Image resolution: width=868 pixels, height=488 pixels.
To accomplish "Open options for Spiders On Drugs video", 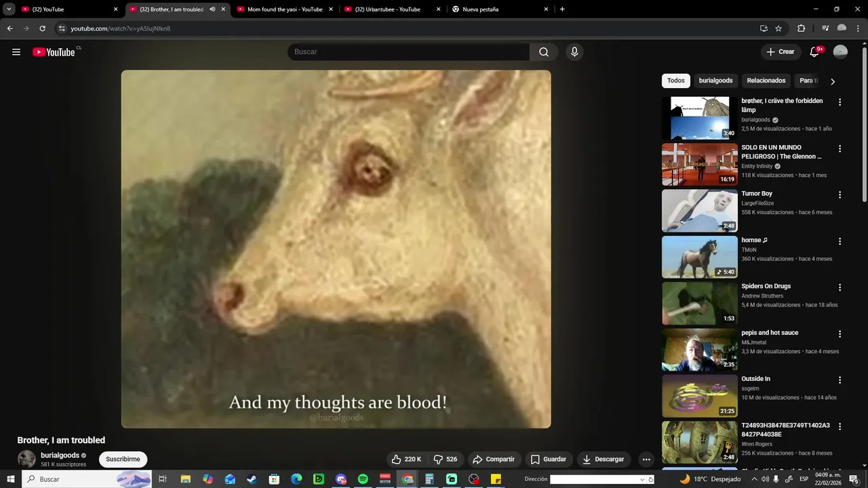I will 840,287.
